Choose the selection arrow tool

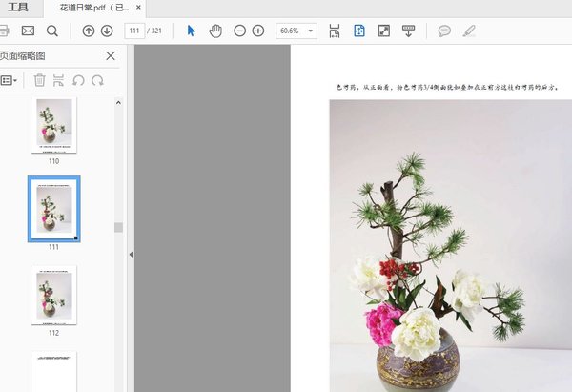(x=192, y=31)
